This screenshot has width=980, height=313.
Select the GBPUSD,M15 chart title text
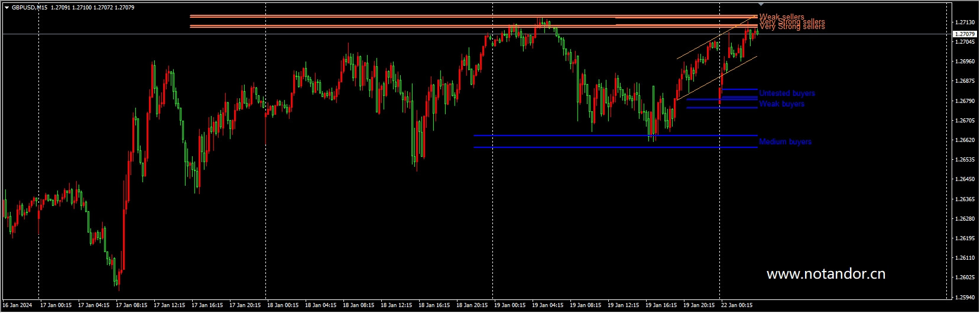(30, 8)
